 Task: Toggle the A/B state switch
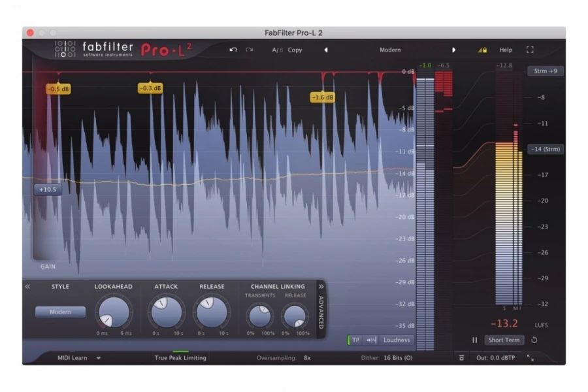tap(278, 50)
